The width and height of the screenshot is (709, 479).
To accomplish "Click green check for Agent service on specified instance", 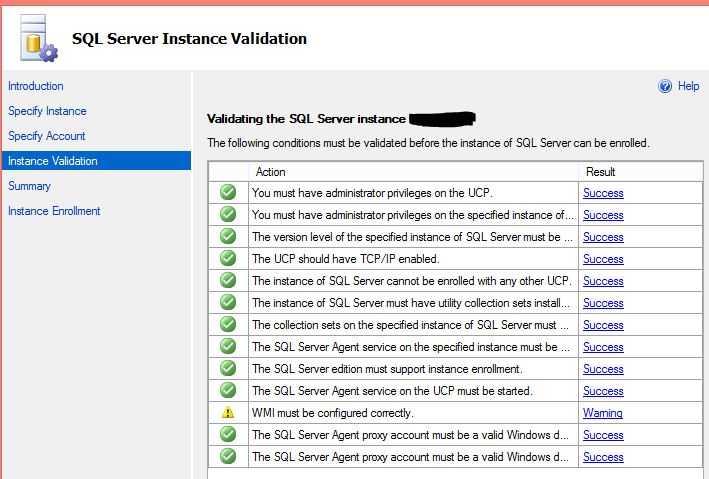I will (228, 346).
